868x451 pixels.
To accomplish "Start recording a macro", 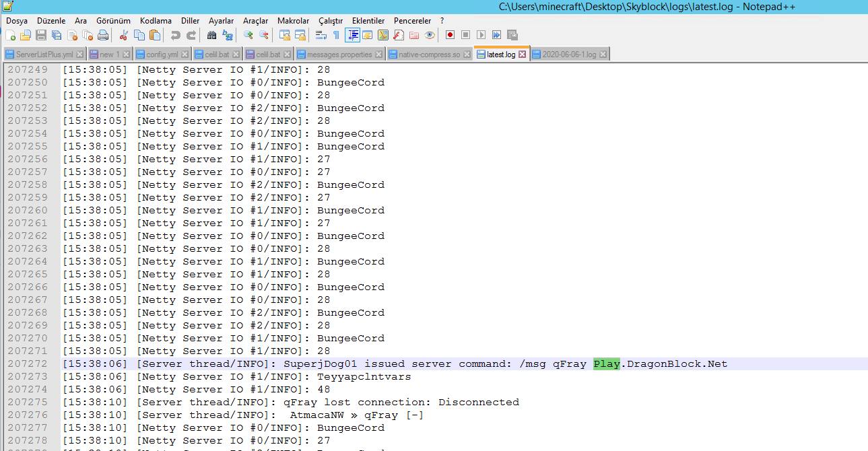I will tap(450, 35).
